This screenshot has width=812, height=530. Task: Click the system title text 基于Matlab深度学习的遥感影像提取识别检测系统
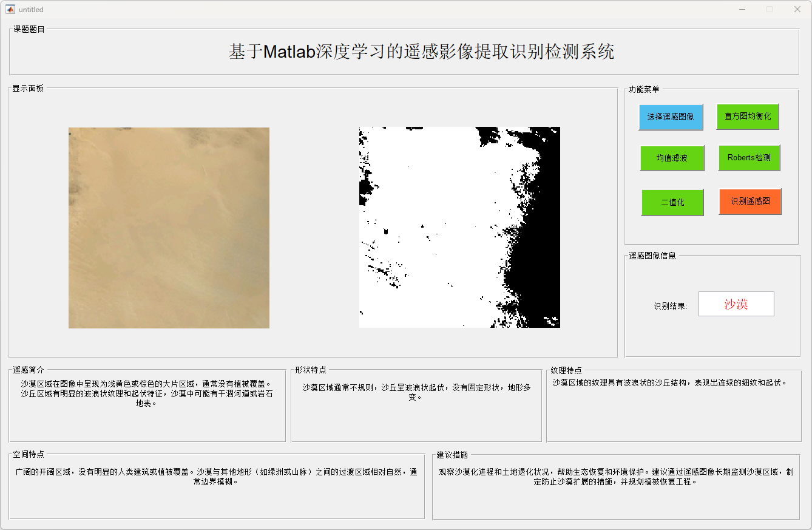[x=421, y=52]
